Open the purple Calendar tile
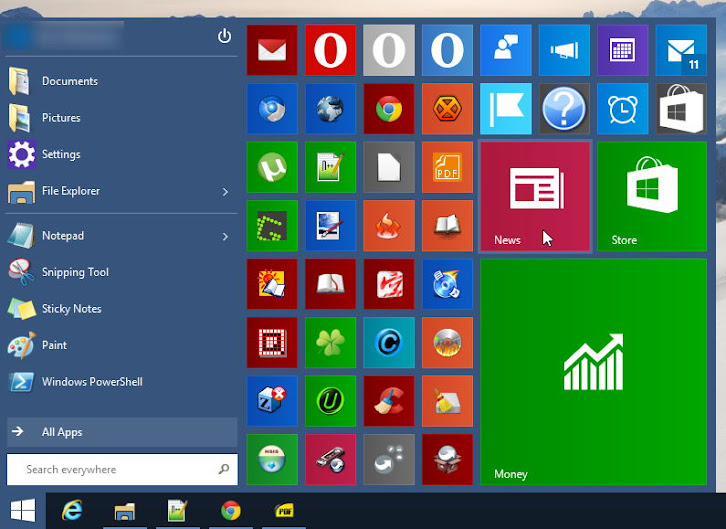This screenshot has height=529, width=726. pos(622,50)
